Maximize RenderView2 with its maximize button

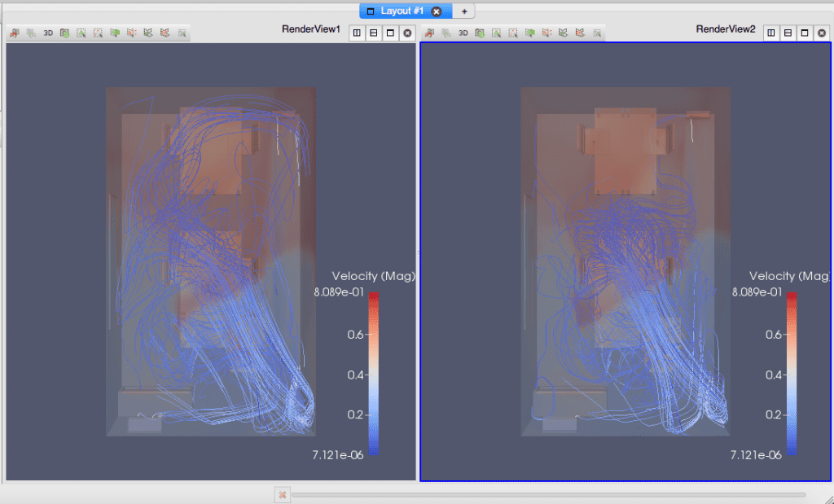click(x=806, y=33)
